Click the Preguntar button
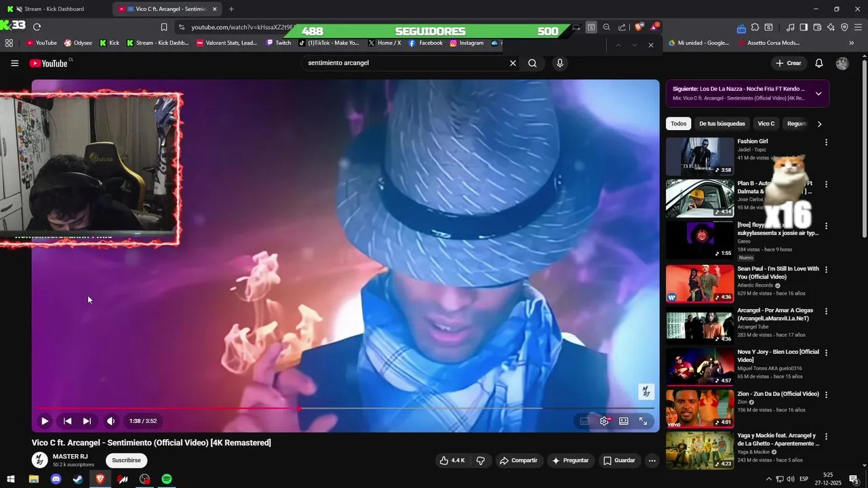 point(570,460)
